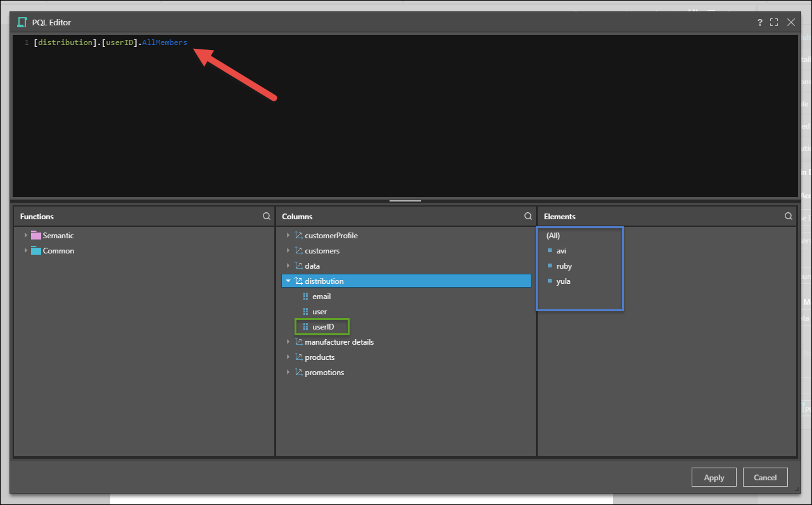
Task: Expand the customerProfile table node
Action: pos(288,236)
